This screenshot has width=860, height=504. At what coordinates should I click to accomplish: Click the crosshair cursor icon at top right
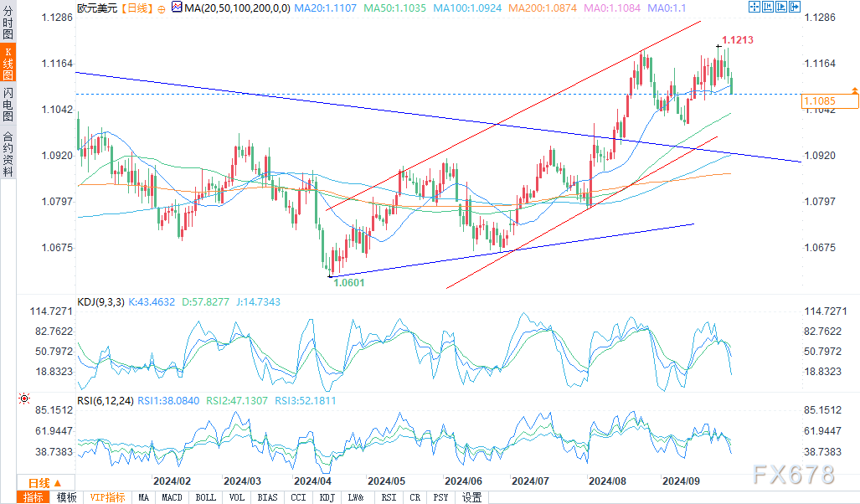point(754,8)
